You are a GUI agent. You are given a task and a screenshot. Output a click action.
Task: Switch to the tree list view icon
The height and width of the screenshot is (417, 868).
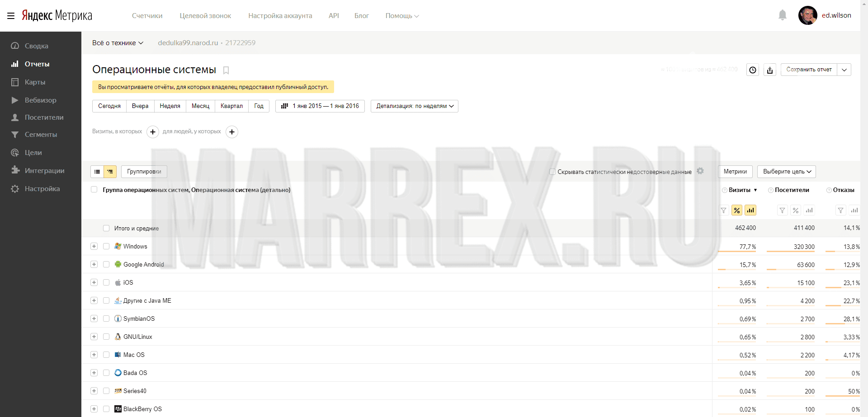point(110,172)
